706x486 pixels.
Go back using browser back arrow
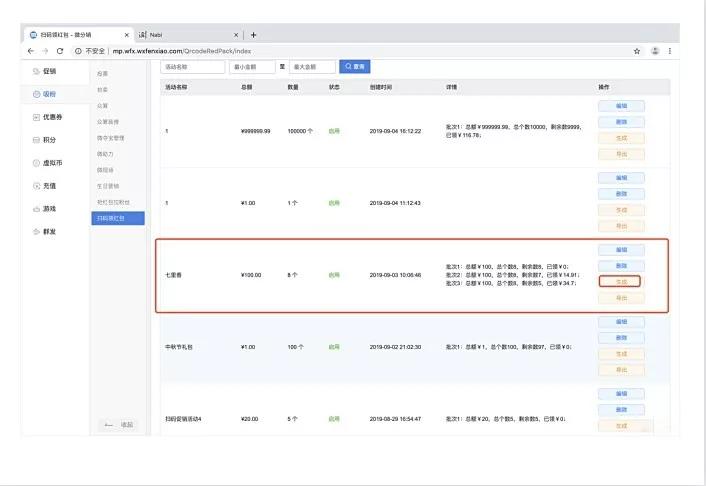31,51
